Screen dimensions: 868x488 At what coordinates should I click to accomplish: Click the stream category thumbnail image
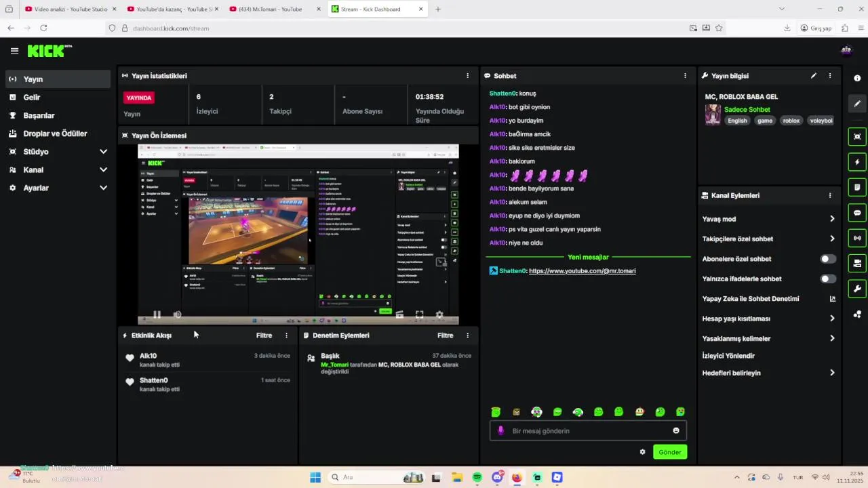713,115
